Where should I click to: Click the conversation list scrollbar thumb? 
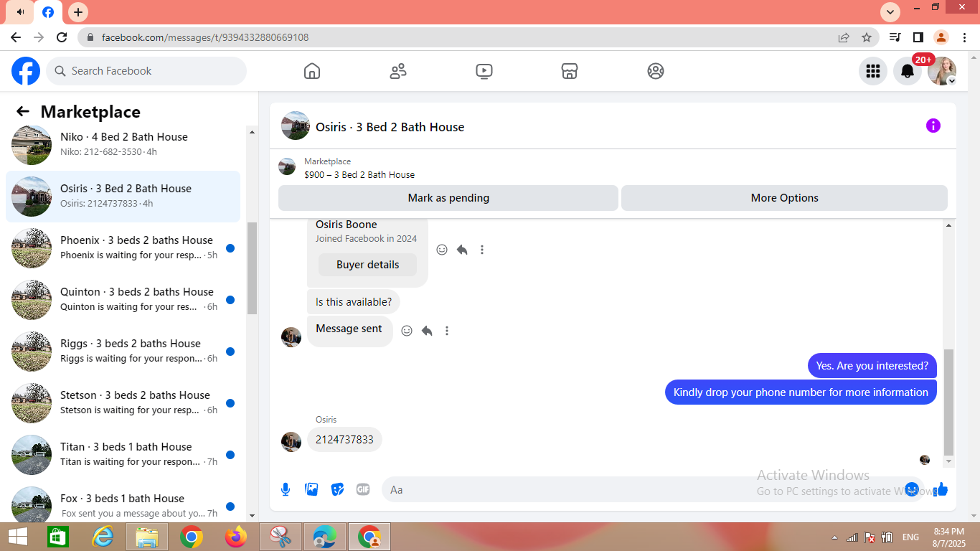click(252, 268)
